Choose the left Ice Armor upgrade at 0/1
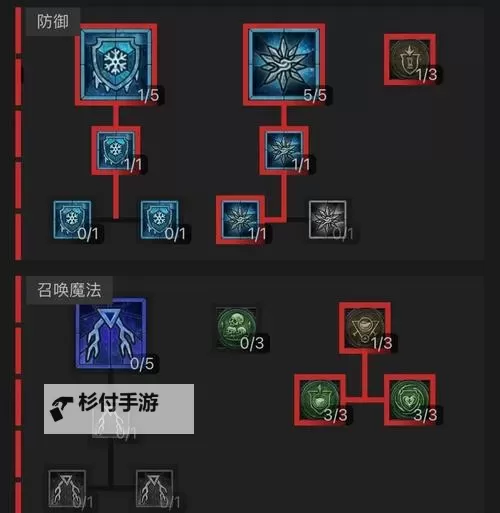The image size is (500, 513). (72, 220)
